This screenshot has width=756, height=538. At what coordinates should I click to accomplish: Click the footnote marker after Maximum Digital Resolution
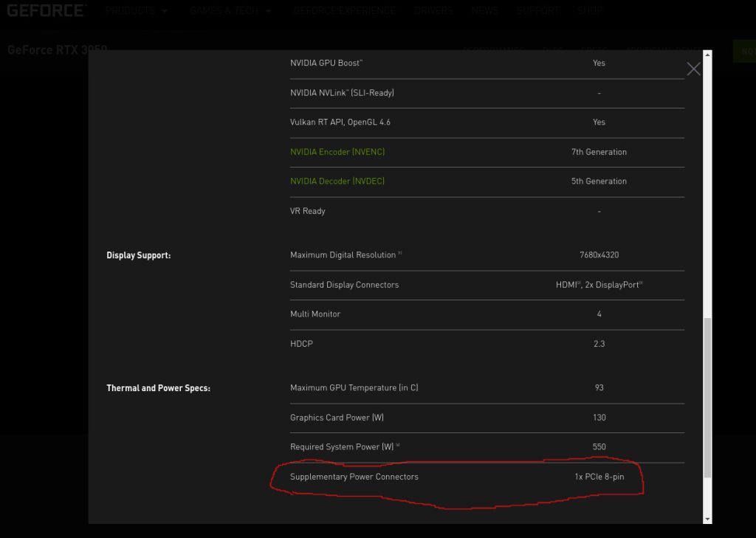(400, 254)
